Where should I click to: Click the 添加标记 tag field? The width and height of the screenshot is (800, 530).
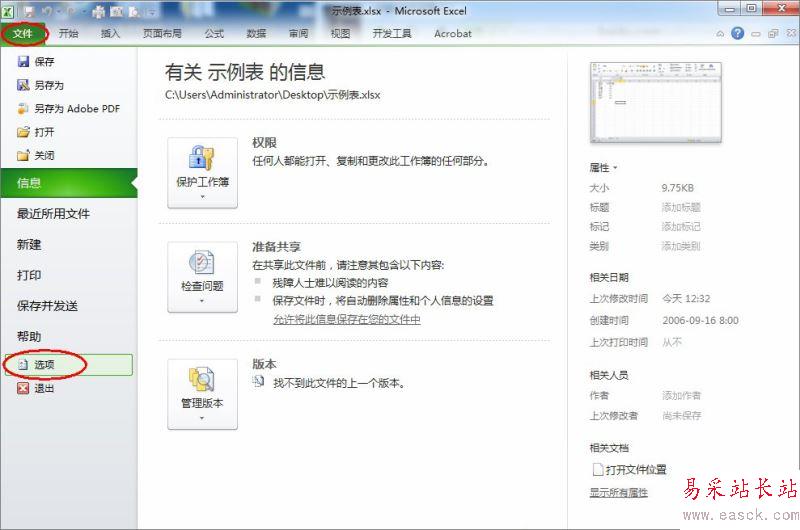(x=681, y=226)
